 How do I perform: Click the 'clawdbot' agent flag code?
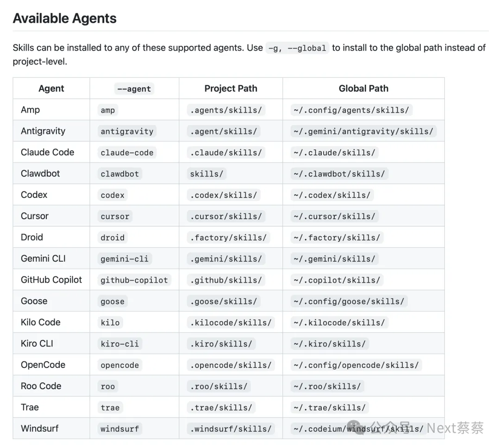pos(120,174)
